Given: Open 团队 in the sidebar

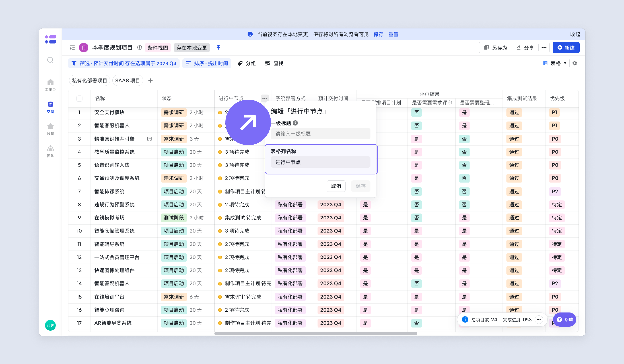Looking at the screenshot, I should (x=50, y=151).
